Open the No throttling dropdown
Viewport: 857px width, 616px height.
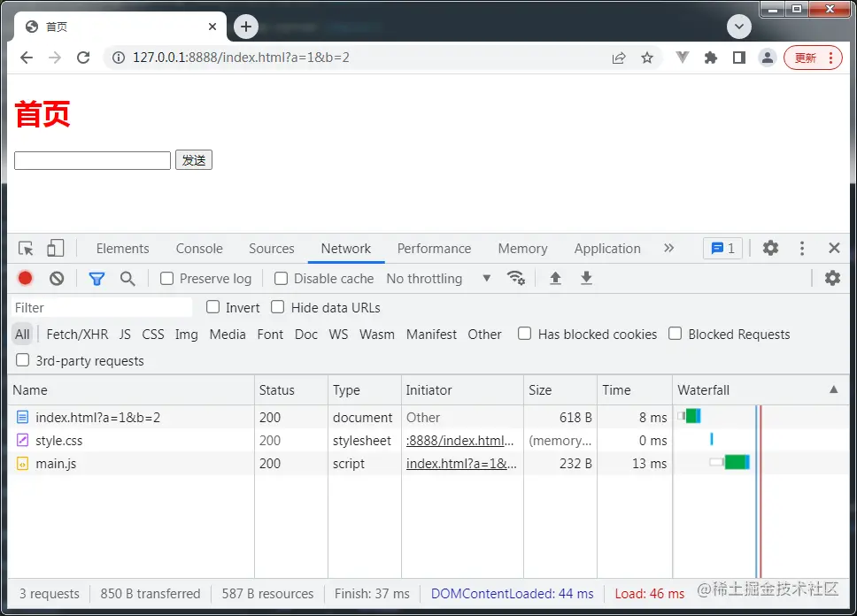(x=438, y=279)
